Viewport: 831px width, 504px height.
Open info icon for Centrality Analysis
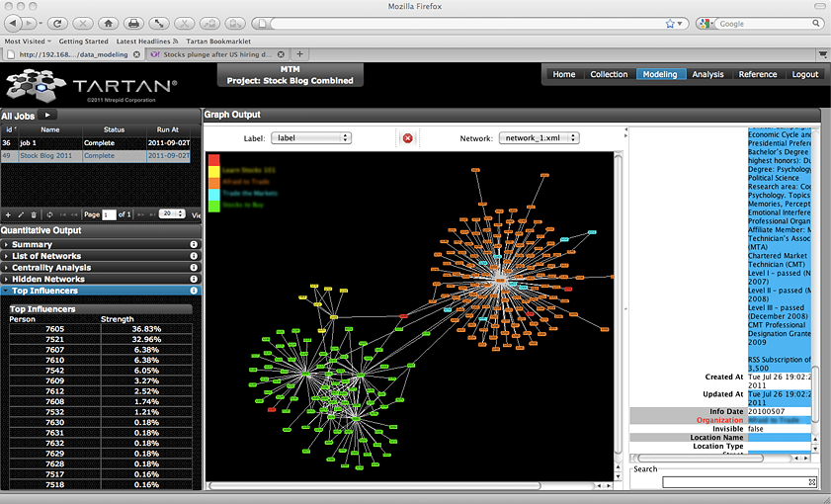[194, 268]
